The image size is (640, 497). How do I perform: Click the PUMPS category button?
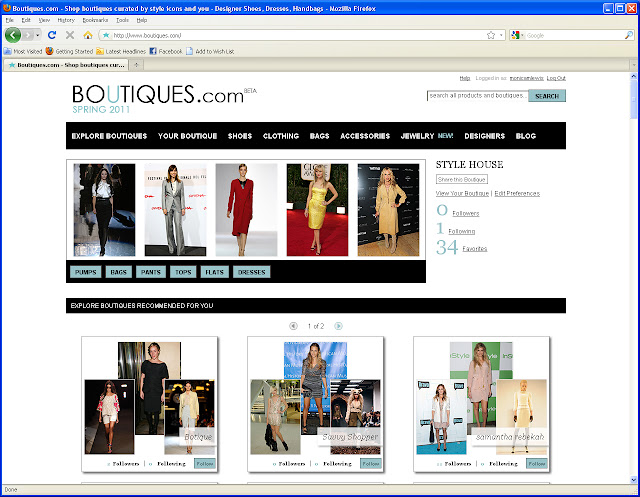(x=86, y=272)
